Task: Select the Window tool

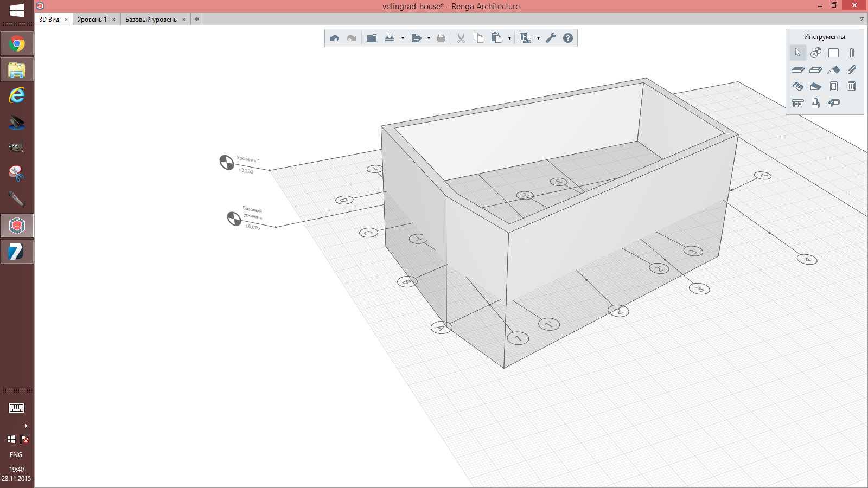Action: click(852, 86)
